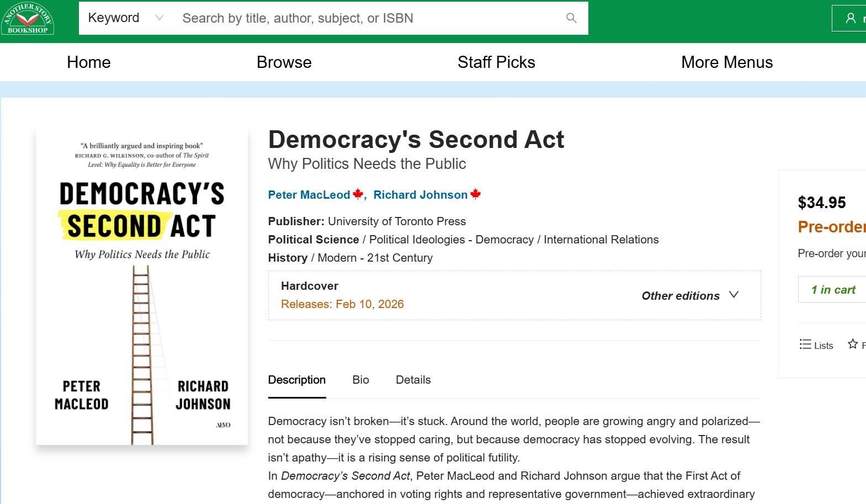This screenshot has height=504, width=866.
Task: Go to the Home menu
Action: (89, 62)
